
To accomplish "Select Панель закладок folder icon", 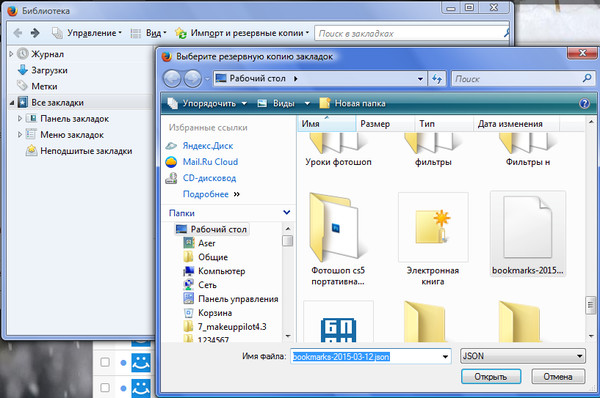I will pos(31,119).
